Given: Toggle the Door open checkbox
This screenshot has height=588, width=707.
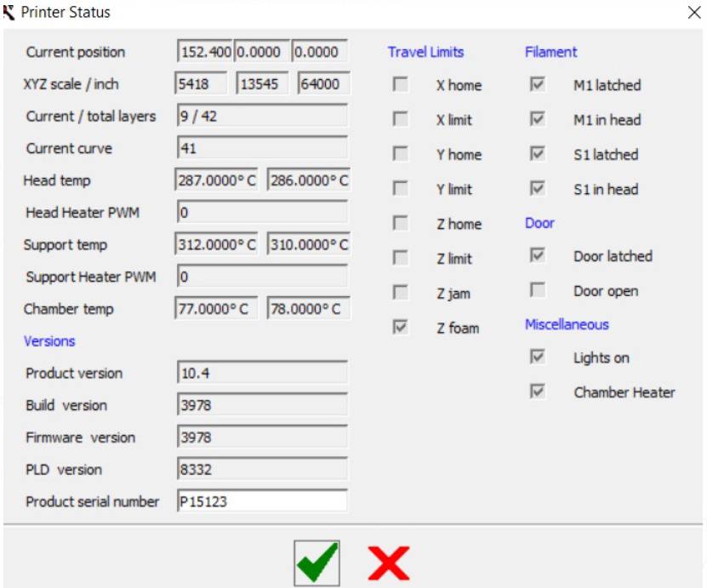Looking at the screenshot, I should (x=537, y=290).
